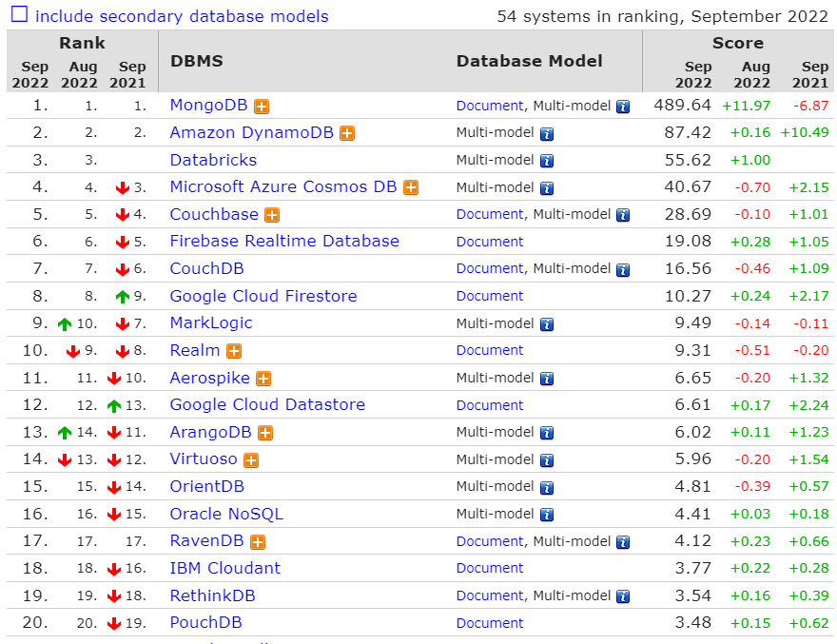Show multi-model info icon for Azure Cosmos DB
This screenshot has width=837, height=644.
click(x=547, y=188)
